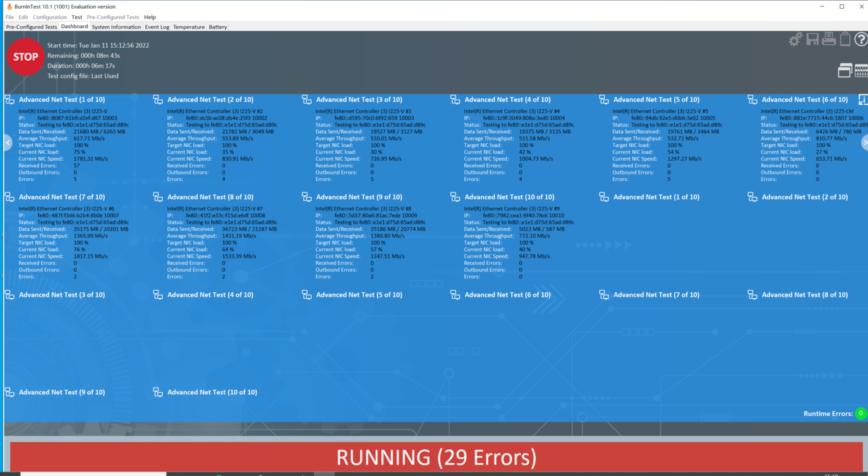
Task: Click the RUNNING (29 Errors) status banner
Action: pos(436,457)
